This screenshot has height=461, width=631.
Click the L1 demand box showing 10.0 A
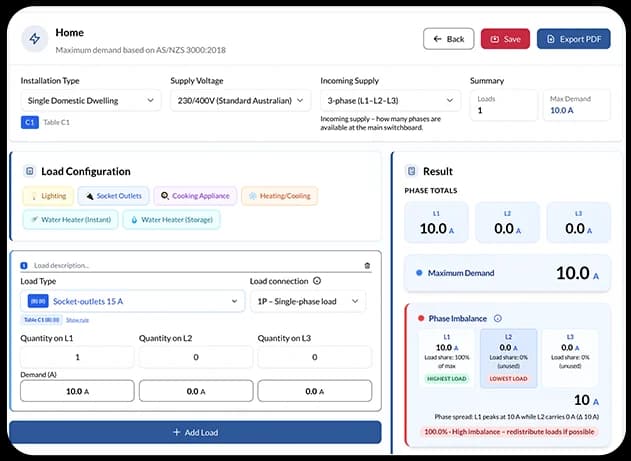coord(77,391)
